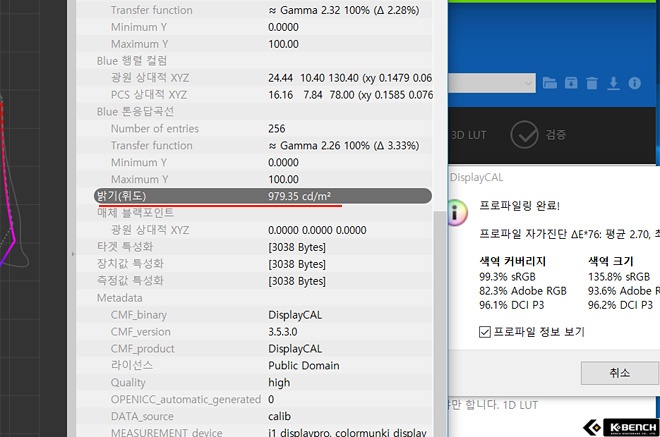Click the download arrow icon in DisplayCAL
660x437 pixels.
pos(613,83)
